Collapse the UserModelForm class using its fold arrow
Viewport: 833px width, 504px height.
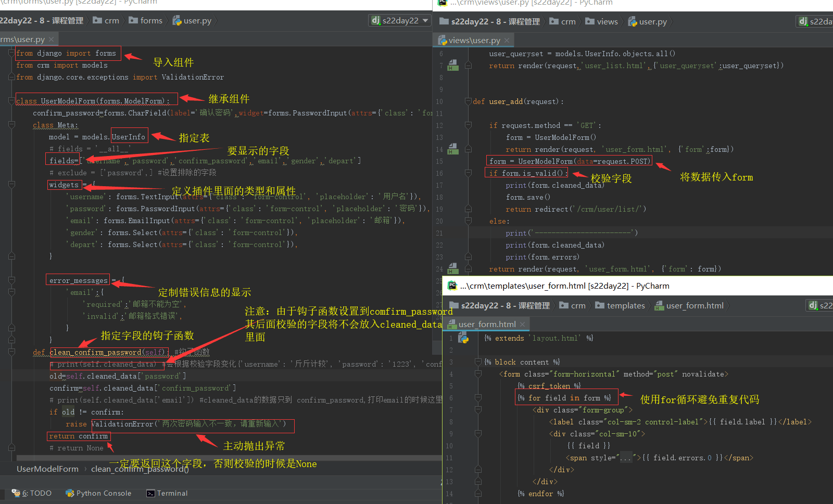pos(11,99)
